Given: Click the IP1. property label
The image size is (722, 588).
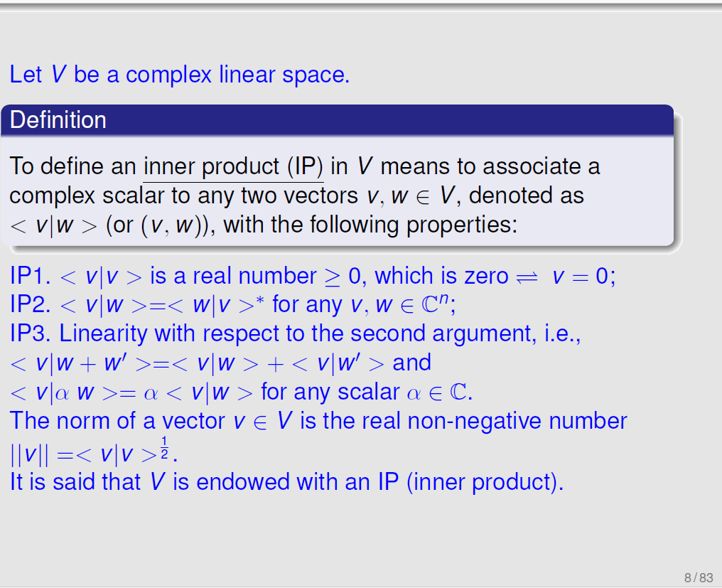Looking at the screenshot, I should tap(31, 276).
